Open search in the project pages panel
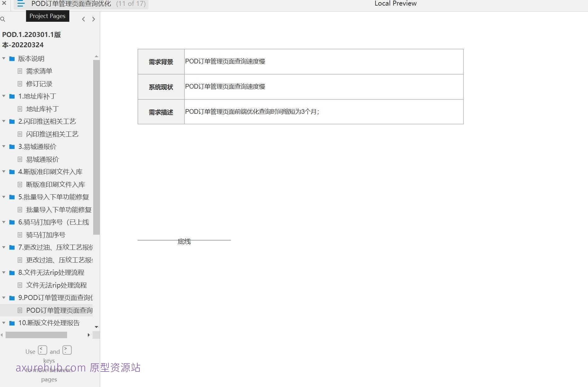 point(3,19)
